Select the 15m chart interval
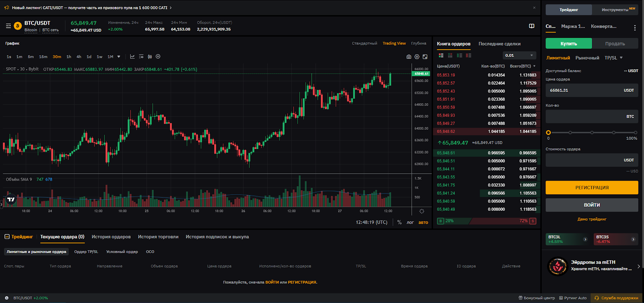Image resolution: width=644 pixels, height=303 pixels. [43, 57]
